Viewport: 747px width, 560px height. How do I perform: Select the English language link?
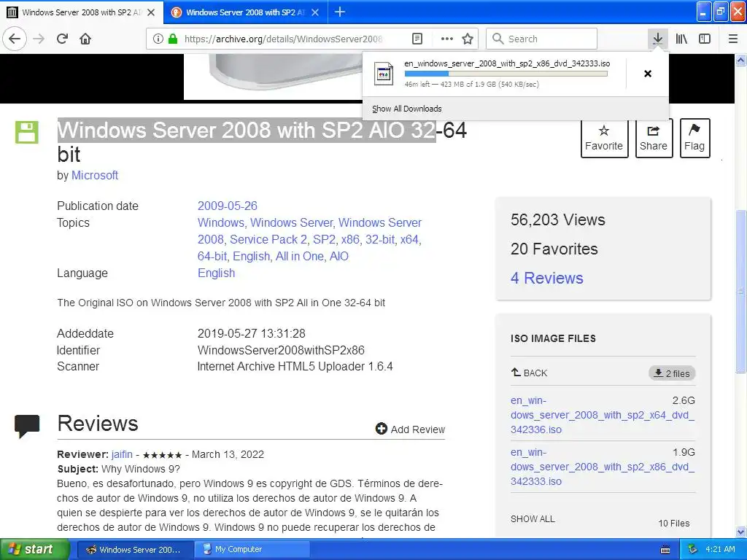tap(216, 273)
